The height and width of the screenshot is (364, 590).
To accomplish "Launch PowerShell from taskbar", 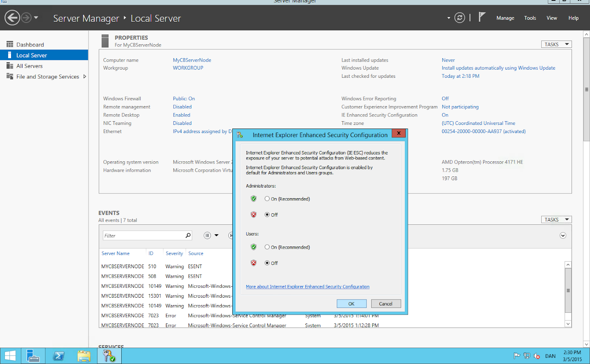I will pos(59,356).
